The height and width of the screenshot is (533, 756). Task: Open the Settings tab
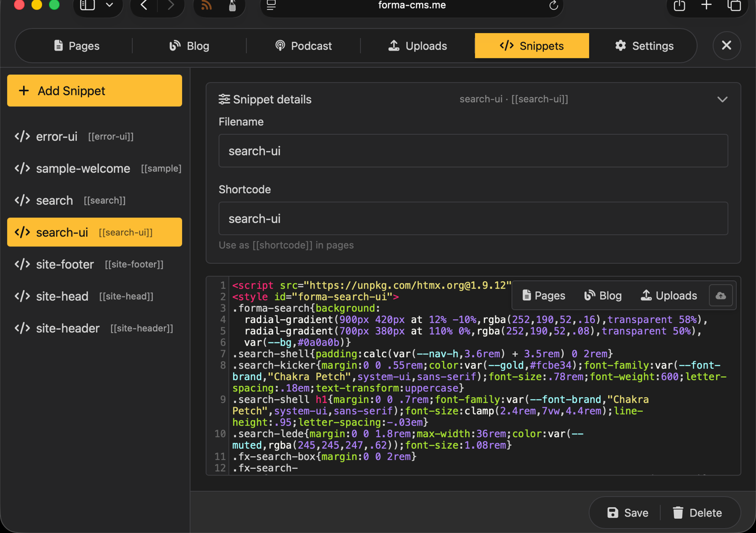[644, 46]
